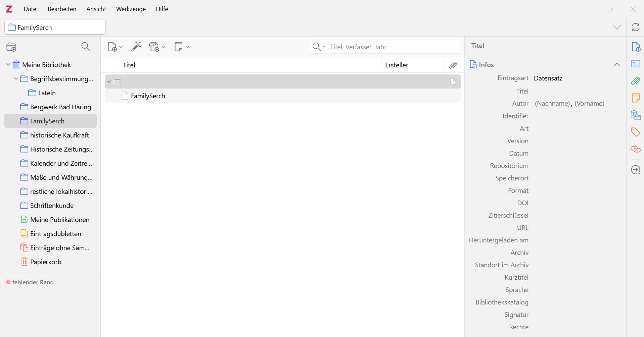Open the add attachment dropdown
Viewport: 644px width, 337px height.
click(157, 47)
